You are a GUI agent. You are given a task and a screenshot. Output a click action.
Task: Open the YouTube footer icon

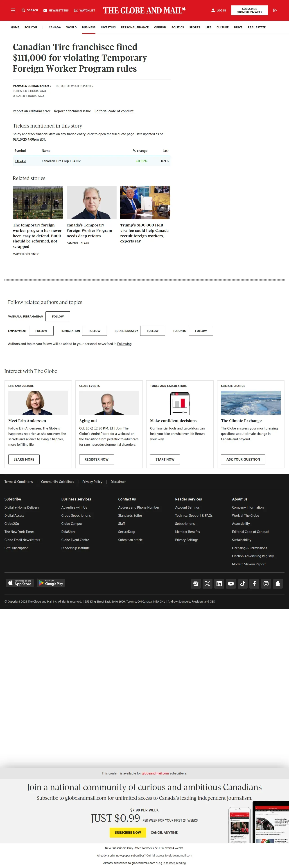(x=231, y=584)
